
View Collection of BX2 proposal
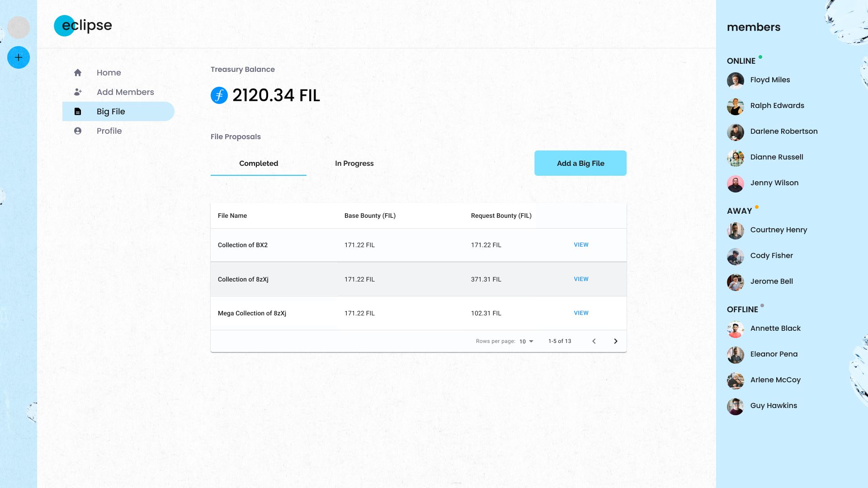tap(581, 244)
